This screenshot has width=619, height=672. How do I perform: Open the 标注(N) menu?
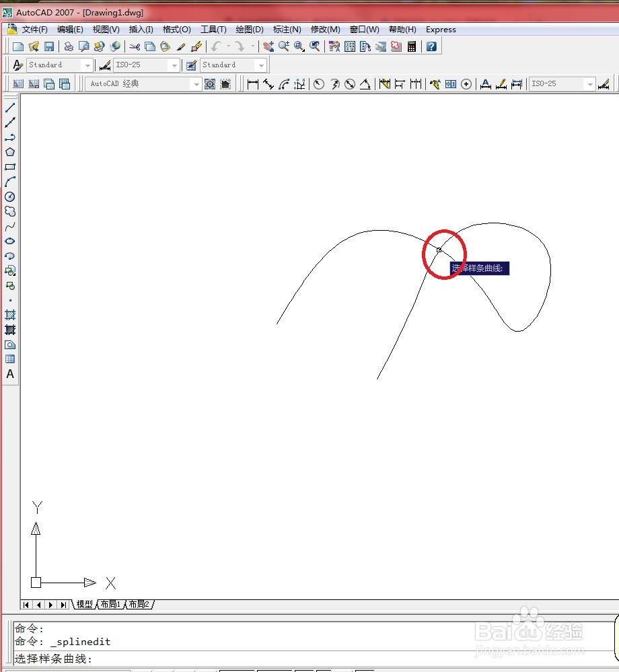287,29
